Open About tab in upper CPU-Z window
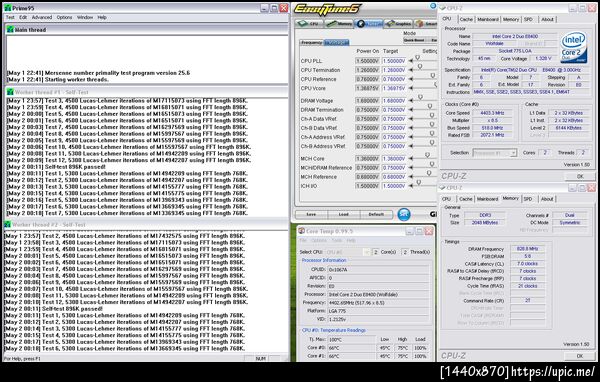The width and height of the screenshot is (600, 382). [547, 19]
